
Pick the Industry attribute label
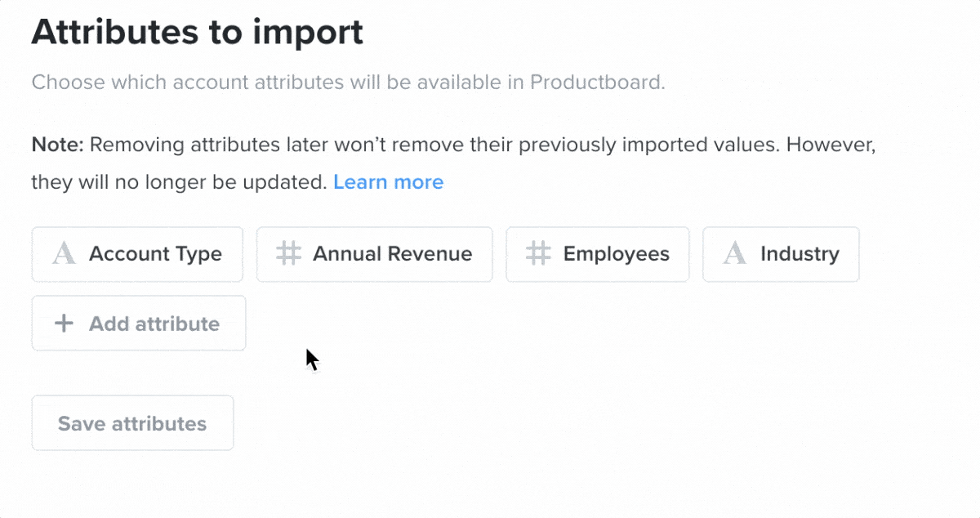800,254
